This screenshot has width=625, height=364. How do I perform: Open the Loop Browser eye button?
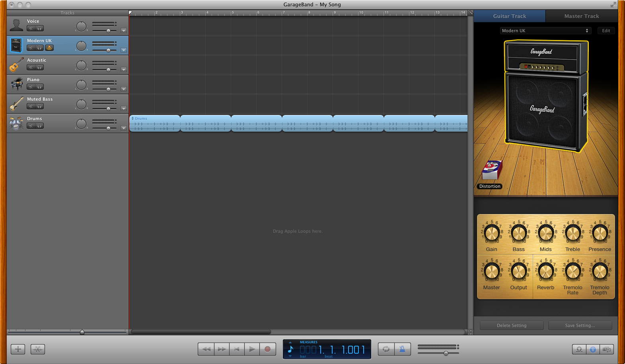[579, 349]
